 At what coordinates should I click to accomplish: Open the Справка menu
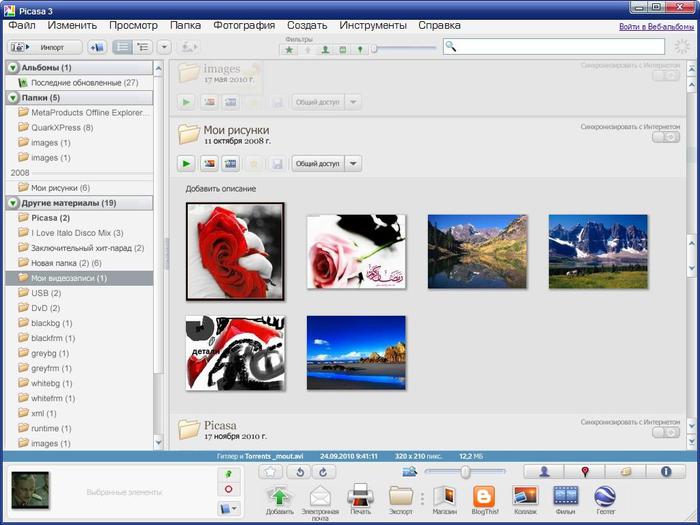click(439, 25)
